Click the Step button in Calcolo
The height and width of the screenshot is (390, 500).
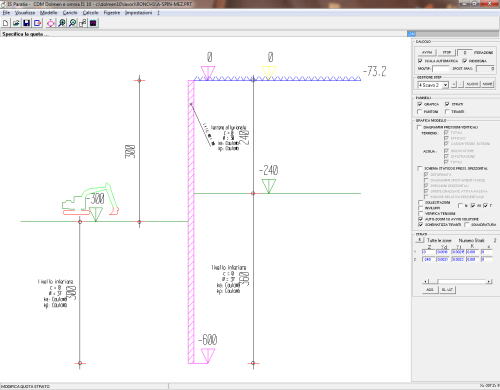pos(447,52)
